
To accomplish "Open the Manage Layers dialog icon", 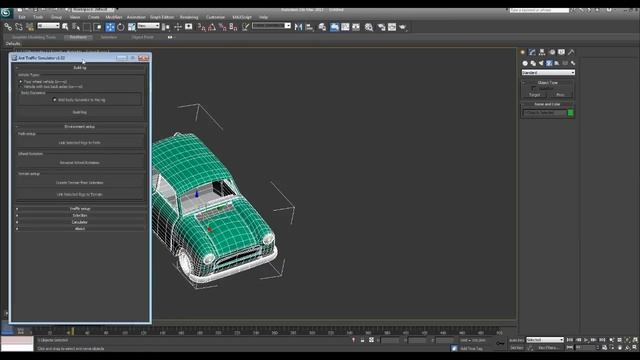I will 322,27.
